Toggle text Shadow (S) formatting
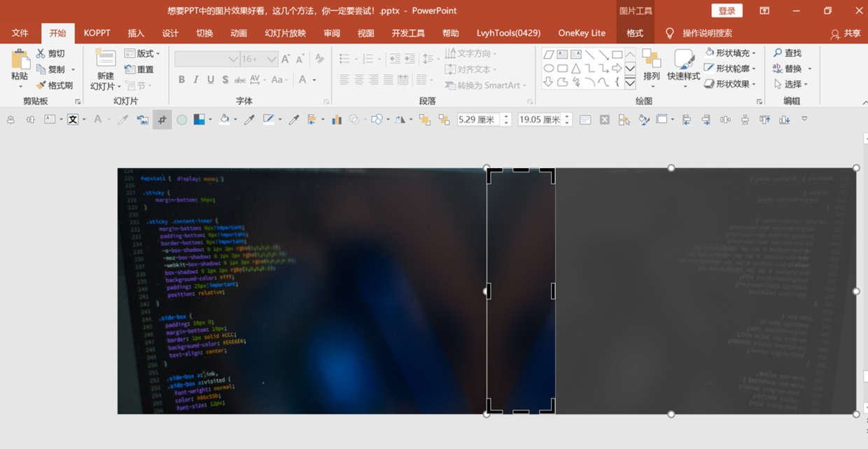Screen dimensions: 868x449 [225, 80]
